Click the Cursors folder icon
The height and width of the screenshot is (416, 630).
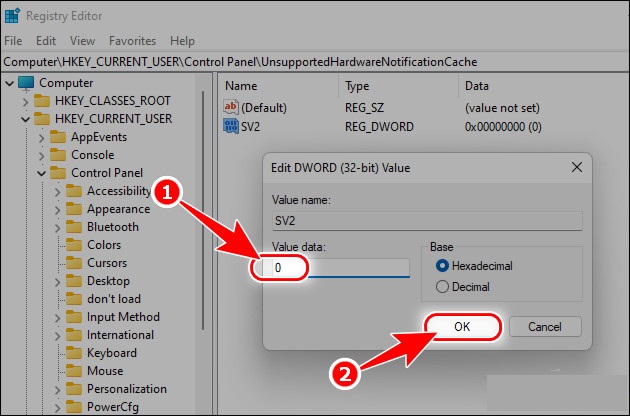(74, 263)
